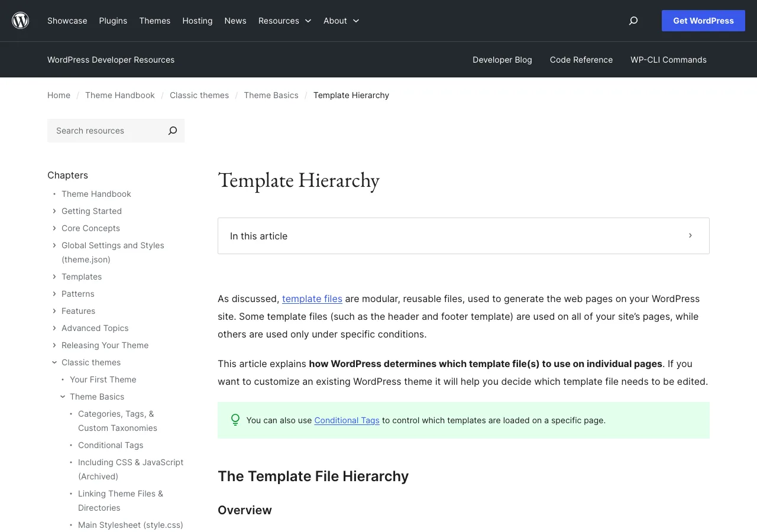
Task: Expand the Patterns chapter
Action: [54, 294]
